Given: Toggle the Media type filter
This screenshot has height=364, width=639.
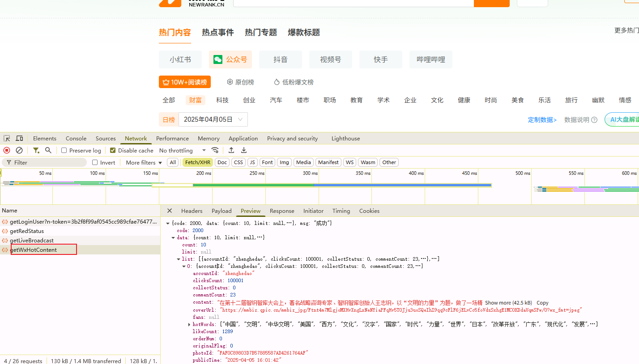Looking at the screenshot, I should click(x=303, y=162).
